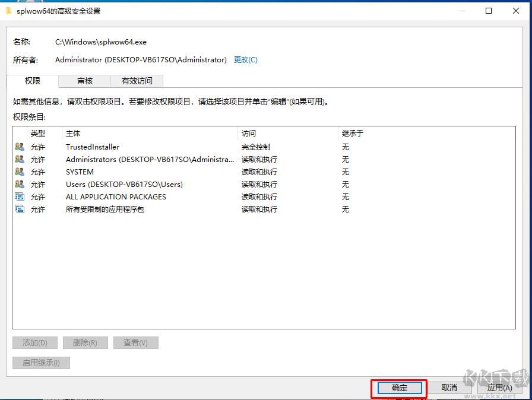The width and height of the screenshot is (532, 400).
Task: Select the ALL APPLICATION PACKAGES entry icon
Action: point(20,196)
